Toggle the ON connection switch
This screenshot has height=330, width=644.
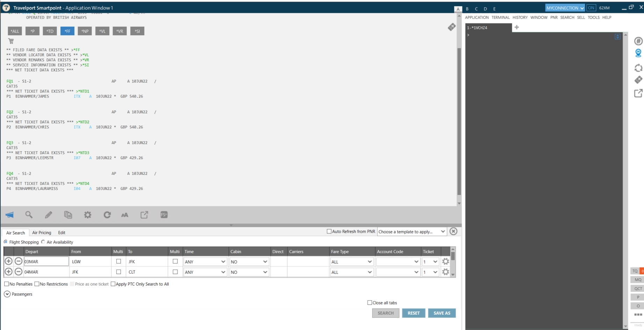pos(591,8)
